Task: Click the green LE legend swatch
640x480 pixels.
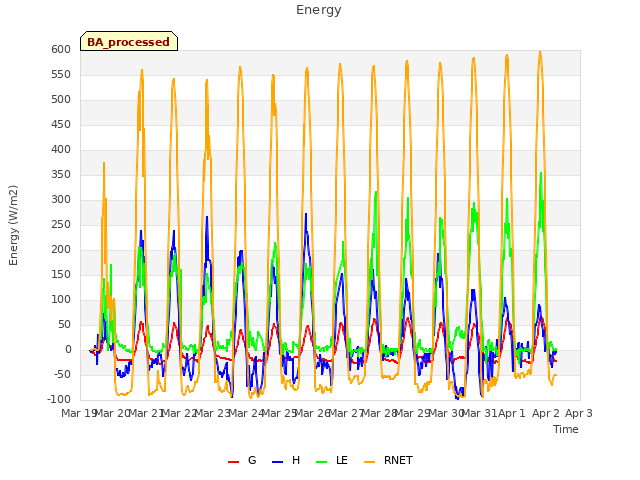Action: [x=322, y=462]
